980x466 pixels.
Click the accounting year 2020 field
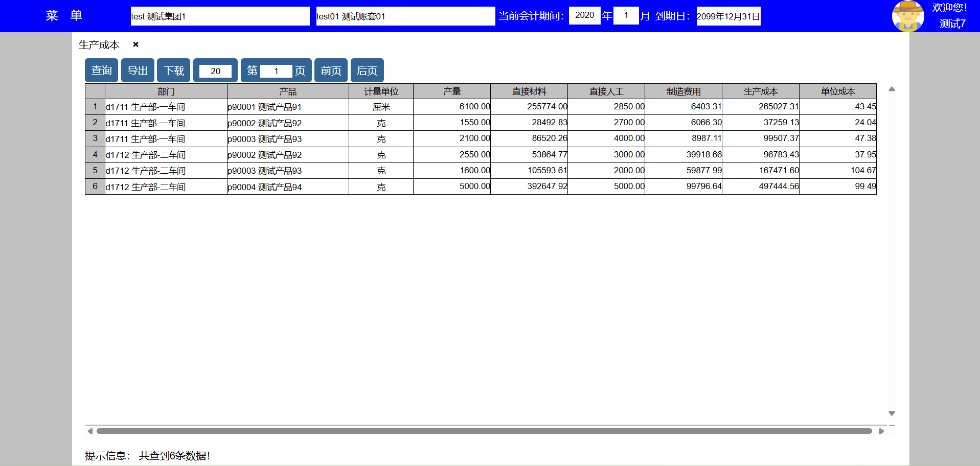point(584,15)
